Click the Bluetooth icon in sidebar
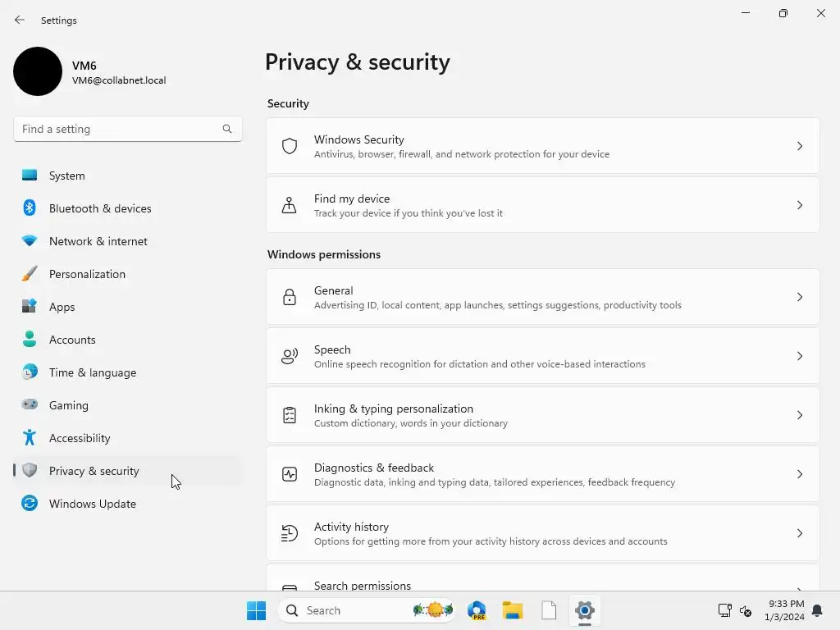 tap(30, 208)
